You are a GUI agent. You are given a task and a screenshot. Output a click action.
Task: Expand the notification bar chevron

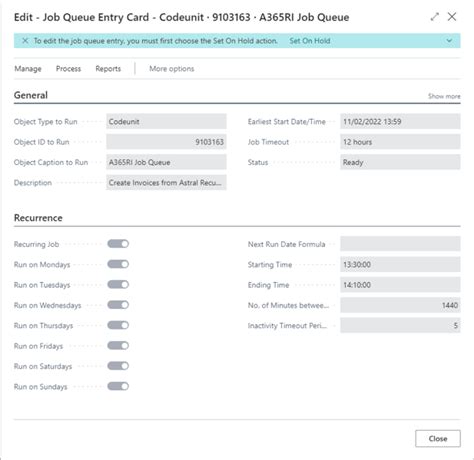tap(449, 41)
